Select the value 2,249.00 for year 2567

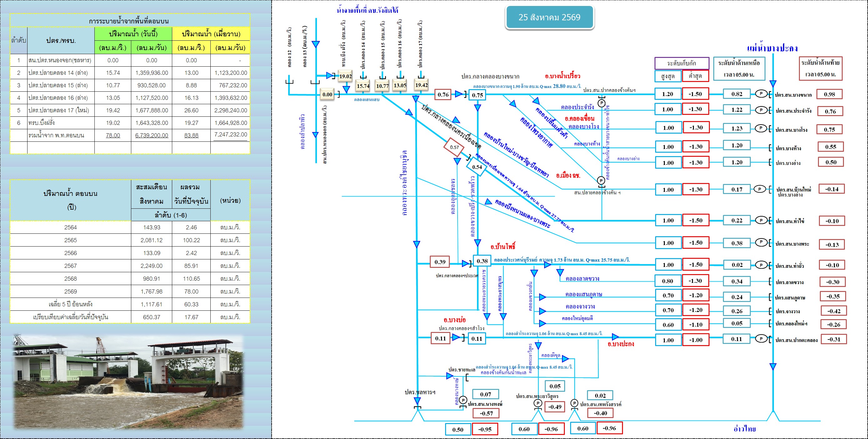pos(152,266)
